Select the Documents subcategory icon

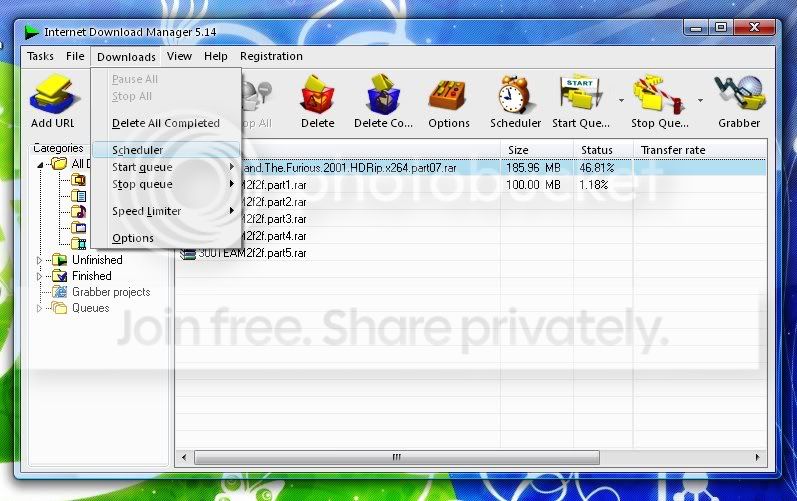click(x=78, y=196)
